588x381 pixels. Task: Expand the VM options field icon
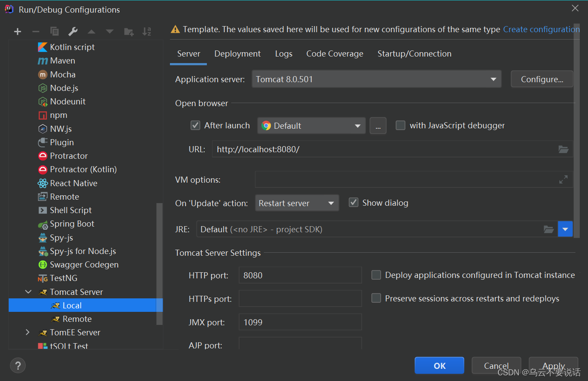coord(563,179)
